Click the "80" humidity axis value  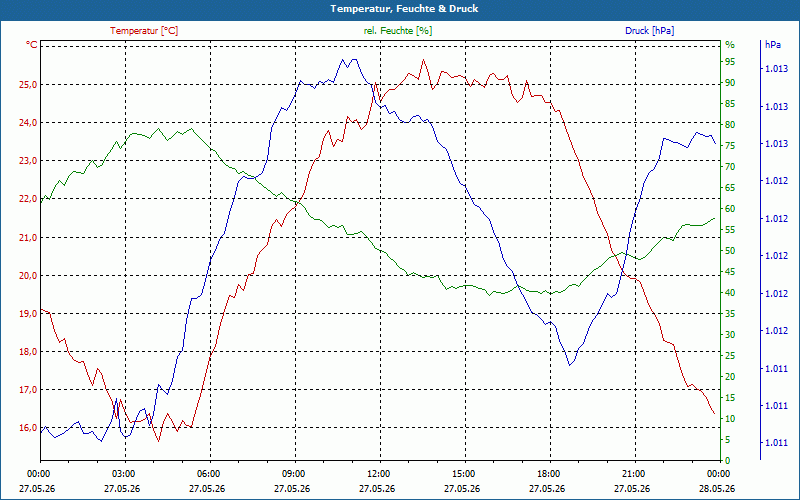pos(730,125)
